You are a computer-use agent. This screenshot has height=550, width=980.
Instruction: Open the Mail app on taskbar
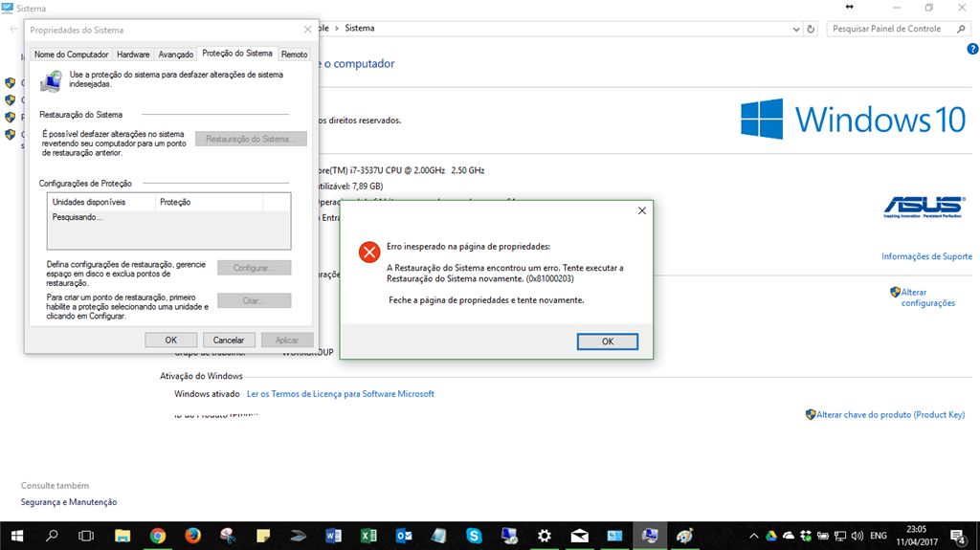[x=579, y=536]
